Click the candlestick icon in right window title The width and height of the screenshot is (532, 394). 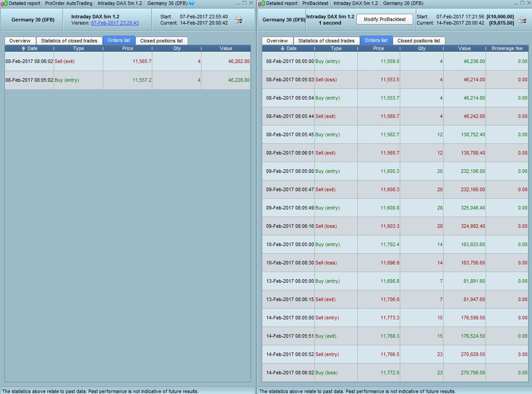[261, 4]
